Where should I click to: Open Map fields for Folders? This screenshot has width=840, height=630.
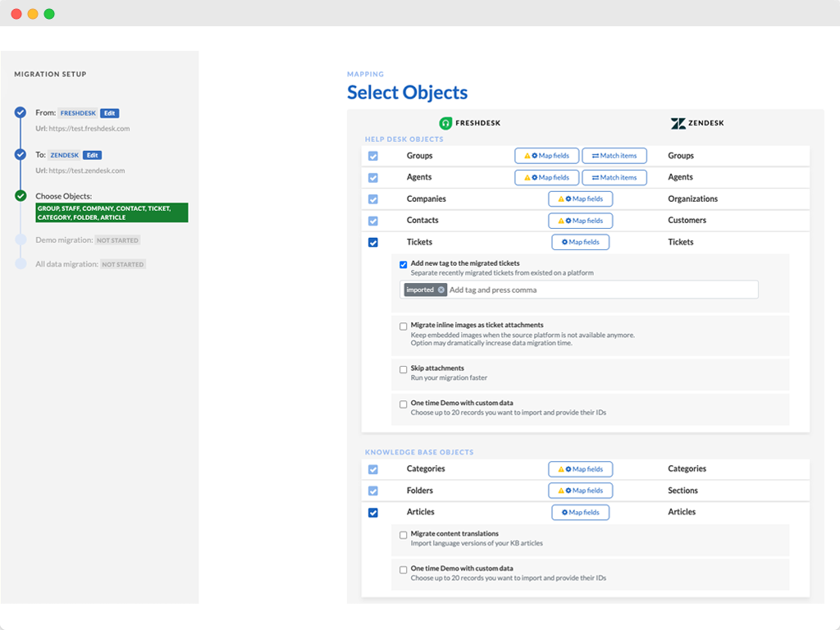click(x=580, y=491)
